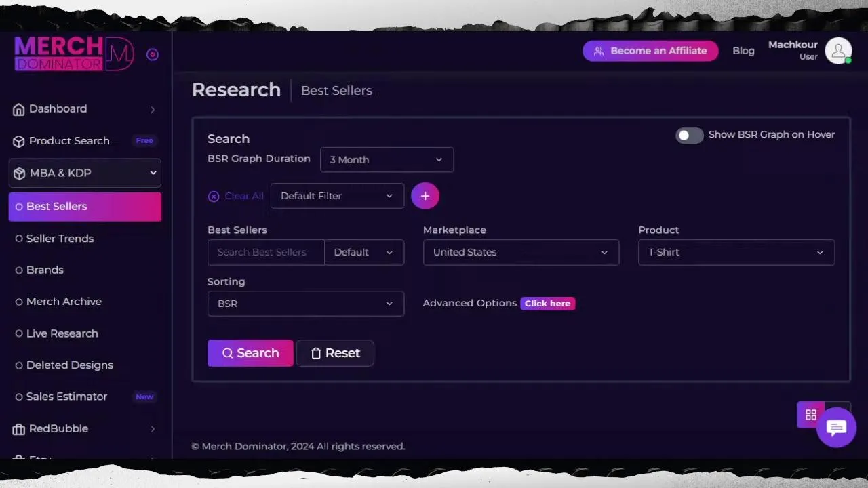Click the sidebar pin circle icon
Viewport: 868px width, 488px height.
153,54
